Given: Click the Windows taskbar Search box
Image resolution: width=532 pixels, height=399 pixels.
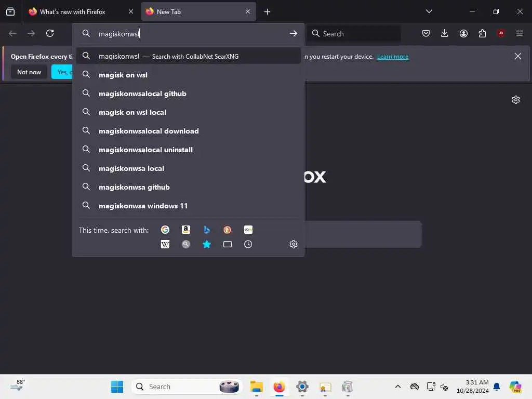Looking at the screenshot, I should (x=187, y=387).
